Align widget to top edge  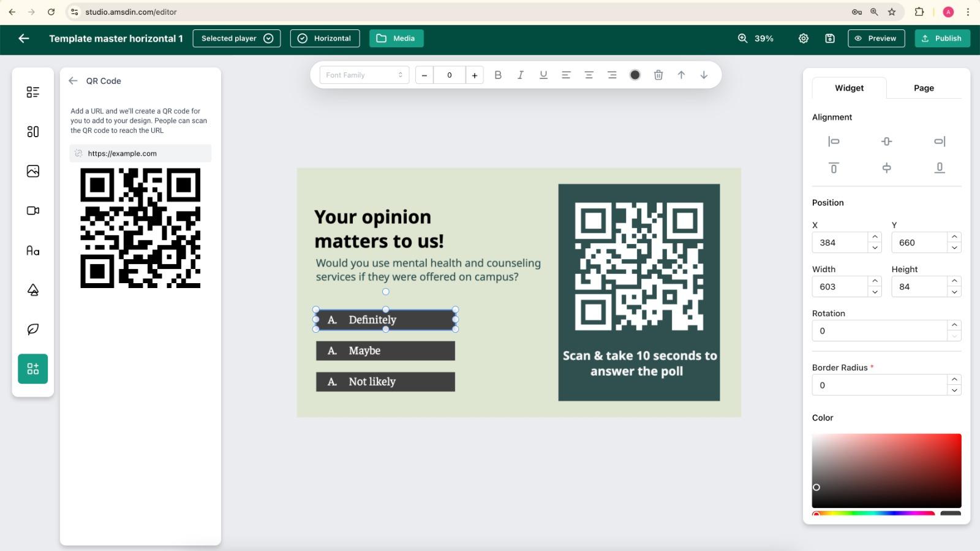[x=834, y=168]
